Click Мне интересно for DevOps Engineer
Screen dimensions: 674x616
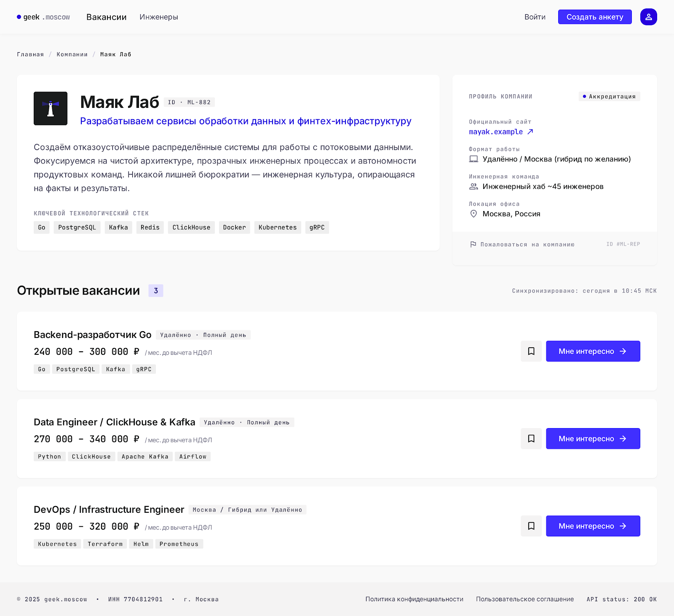click(x=593, y=526)
